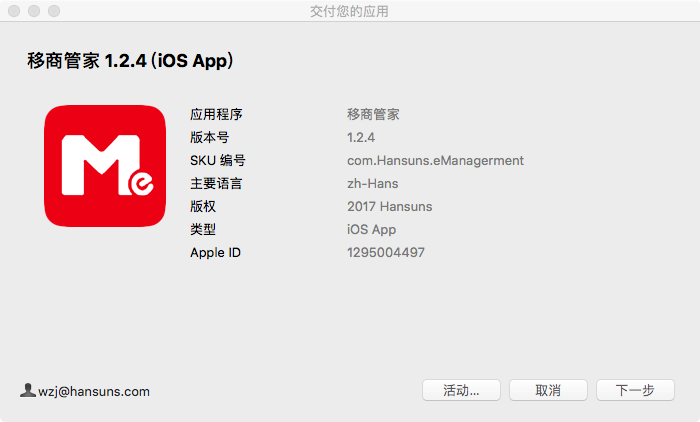Click the red Me app icon
The width and height of the screenshot is (700, 422).
pos(105,166)
